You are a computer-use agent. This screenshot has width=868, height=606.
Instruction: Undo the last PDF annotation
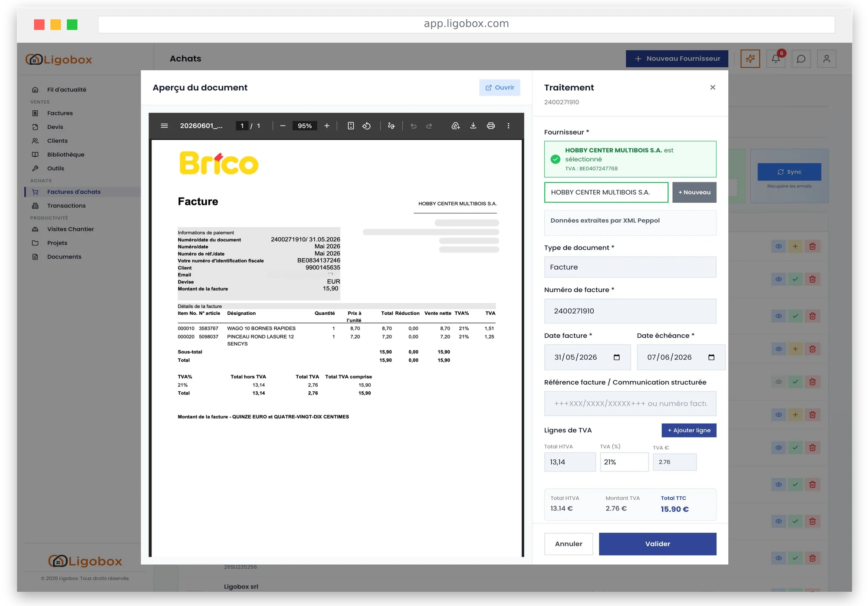[x=413, y=126]
